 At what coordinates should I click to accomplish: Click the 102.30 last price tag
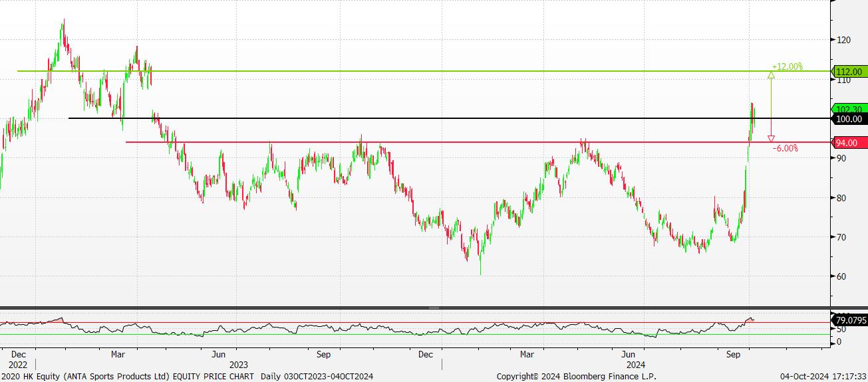pyautogui.click(x=849, y=109)
